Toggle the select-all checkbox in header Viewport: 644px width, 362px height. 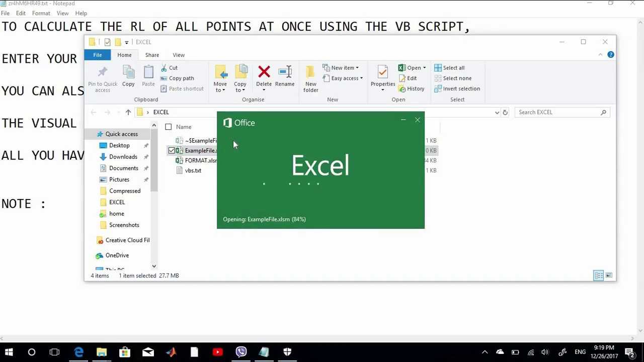(169, 127)
